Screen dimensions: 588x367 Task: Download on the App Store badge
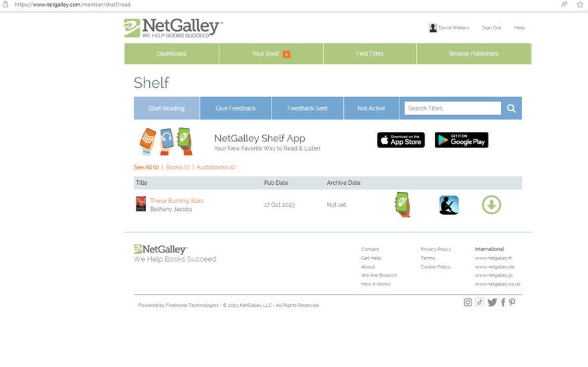click(401, 140)
